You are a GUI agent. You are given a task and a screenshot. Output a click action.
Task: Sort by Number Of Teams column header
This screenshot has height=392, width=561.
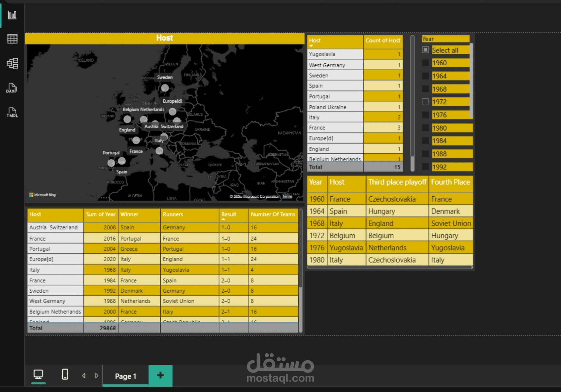click(x=273, y=215)
